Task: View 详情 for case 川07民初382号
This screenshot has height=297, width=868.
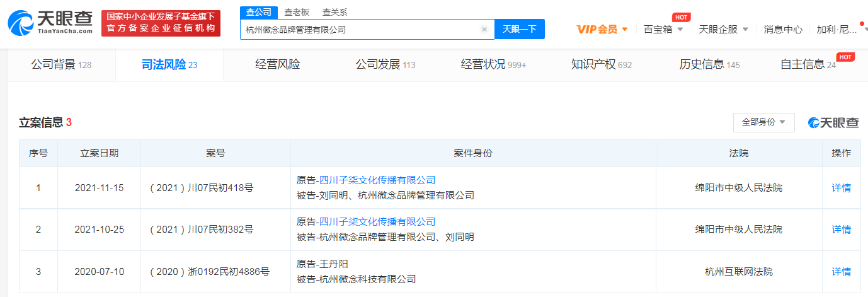Action: click(x=841, y=230)
